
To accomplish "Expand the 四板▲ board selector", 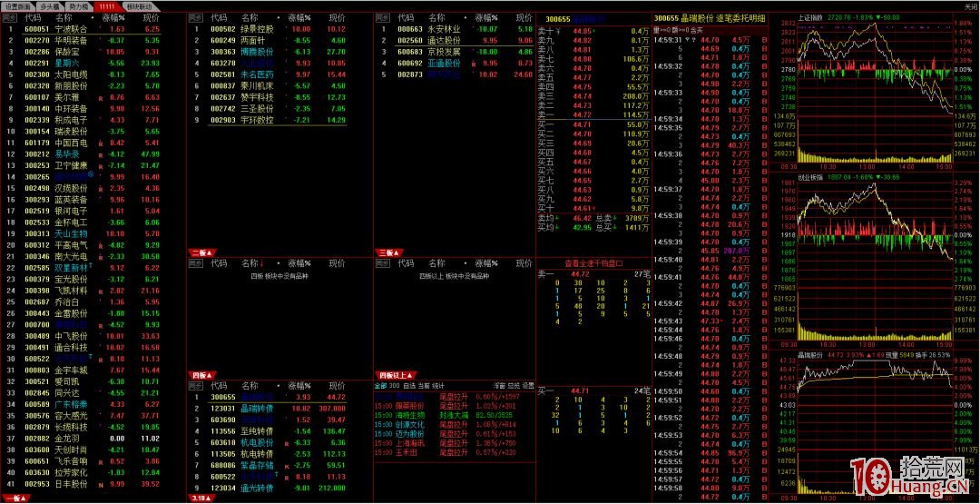I will tap(202, 374).
